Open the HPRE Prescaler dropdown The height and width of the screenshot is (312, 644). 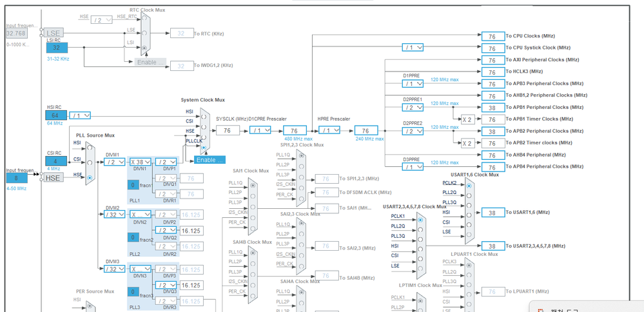(x=328, y=130)
